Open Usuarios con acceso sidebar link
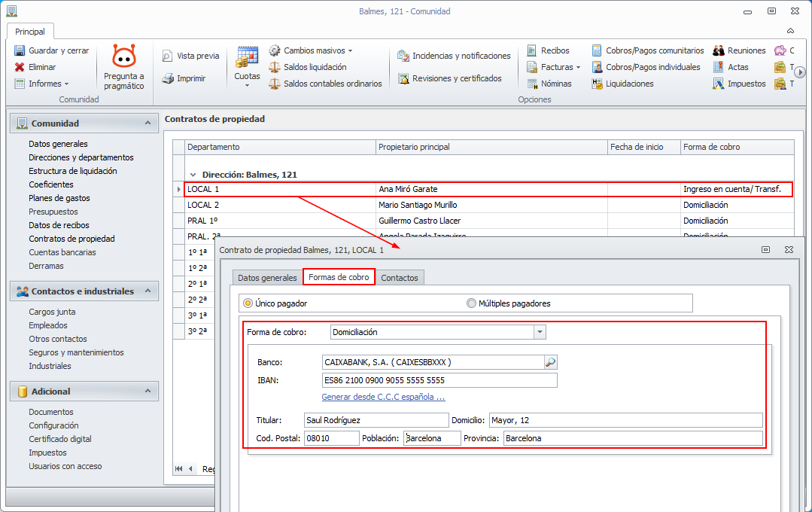This screenshot has height=512, width=812. [x=65, y=466]
